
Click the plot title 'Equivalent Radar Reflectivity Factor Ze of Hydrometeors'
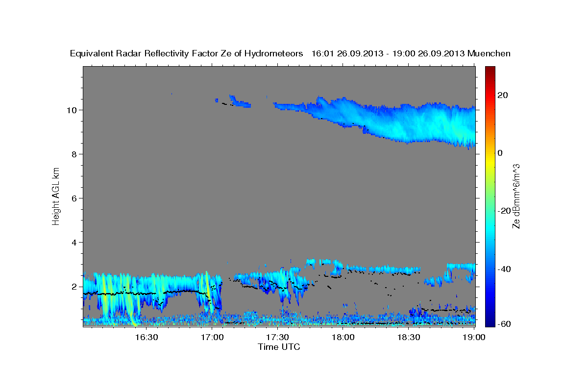click(187, 53)
